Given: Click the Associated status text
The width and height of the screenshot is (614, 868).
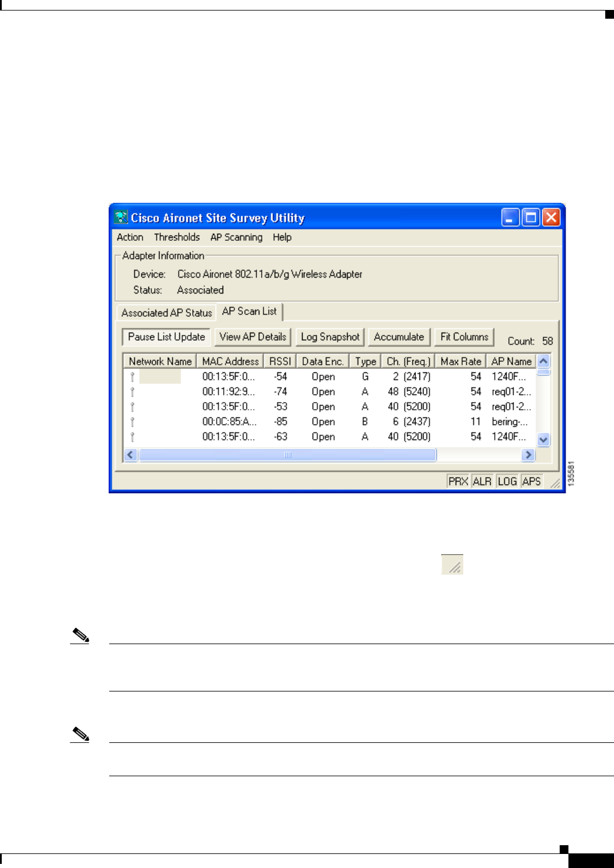Looking at the screenshot, I should click(x=200, y=291).
